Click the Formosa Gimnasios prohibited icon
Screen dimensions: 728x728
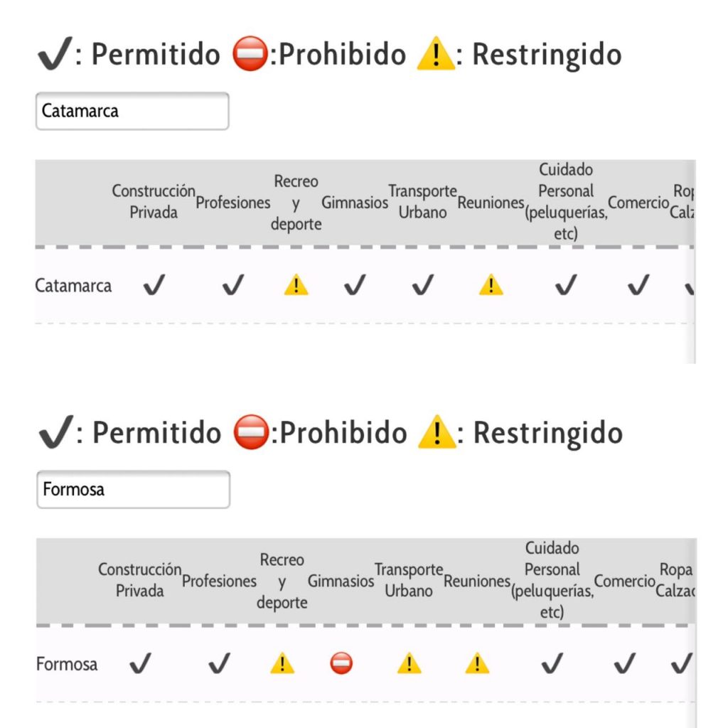(x=341, y=663)
